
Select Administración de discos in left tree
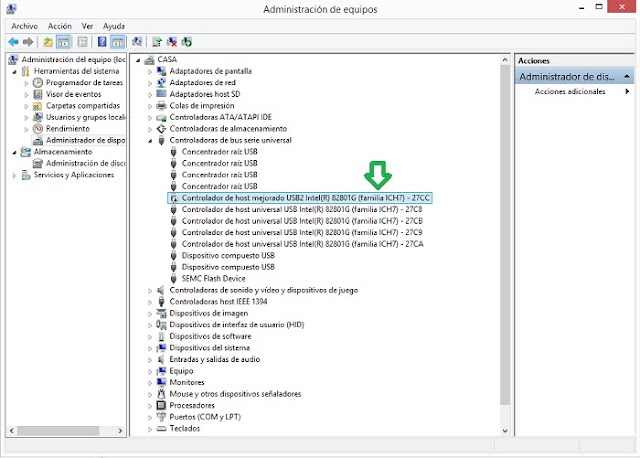[86, 163]
